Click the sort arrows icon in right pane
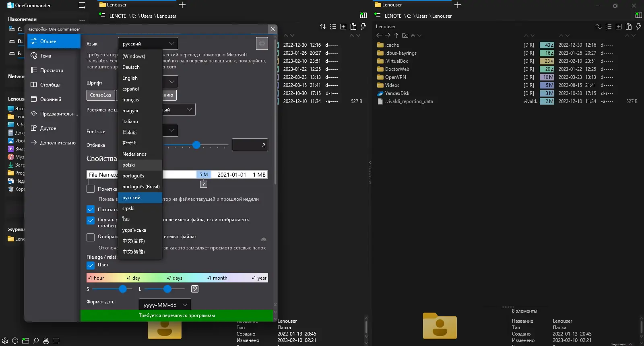The width and height of the screenshot is (644, 346). (599, 27)
